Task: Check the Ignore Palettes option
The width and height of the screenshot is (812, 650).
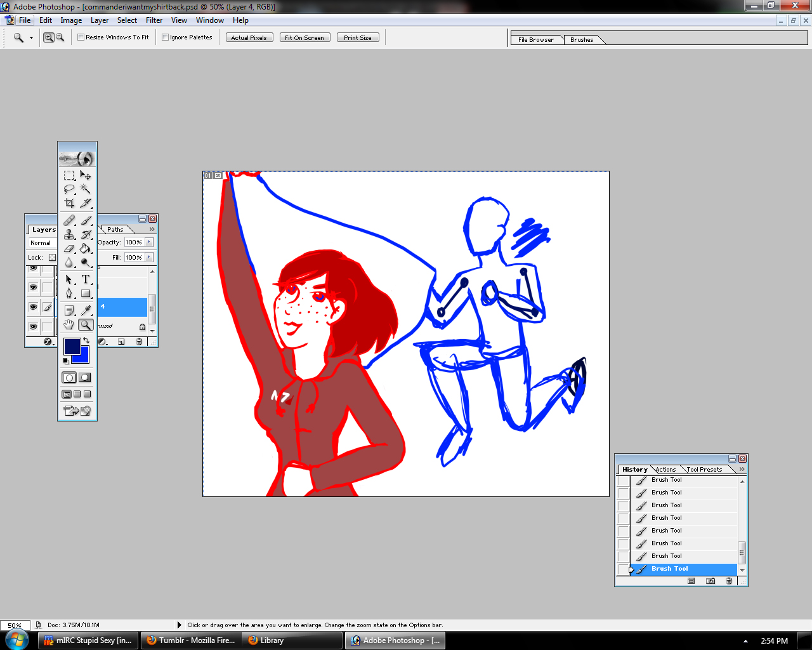Action: tap(166, 37)
